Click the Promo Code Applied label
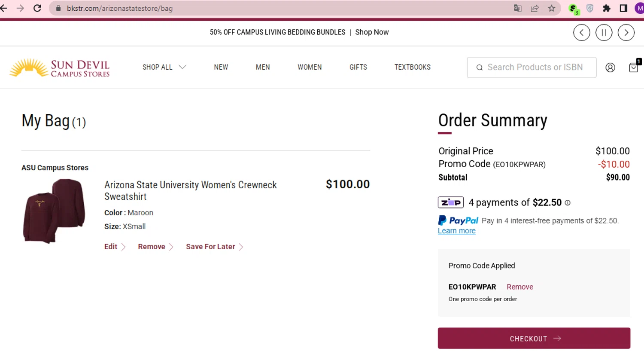The height and width of the screenshot is (355, 644). coord(482,266)
